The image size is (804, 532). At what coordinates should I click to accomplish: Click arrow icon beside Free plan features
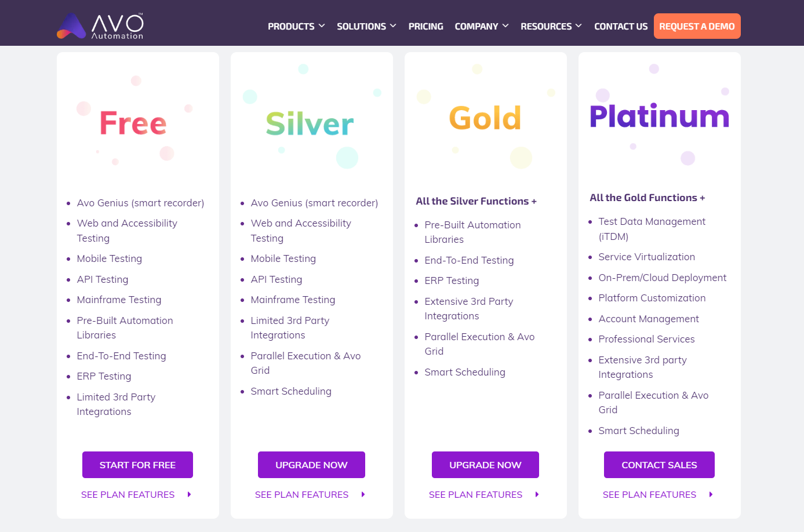(189, 494)
